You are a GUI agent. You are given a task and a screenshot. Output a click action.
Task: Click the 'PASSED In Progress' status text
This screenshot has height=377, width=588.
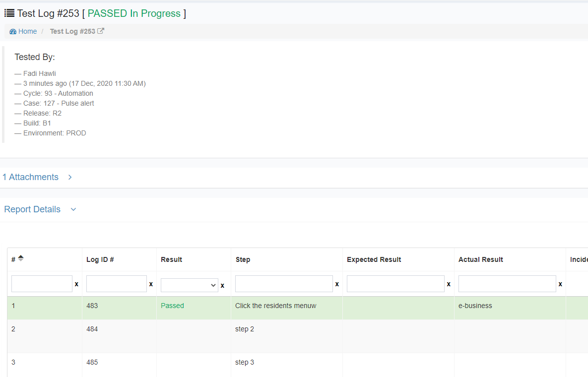[x=134, y=13]
